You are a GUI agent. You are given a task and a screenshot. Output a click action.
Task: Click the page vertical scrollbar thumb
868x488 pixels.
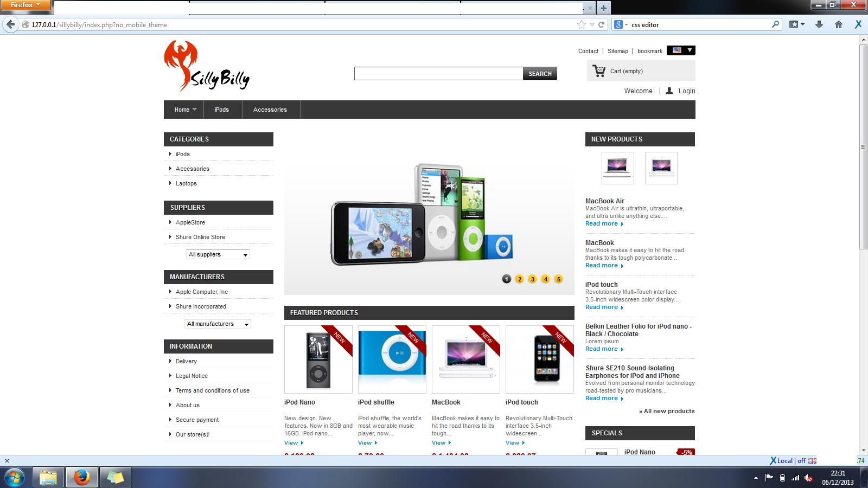click(863, 146)
